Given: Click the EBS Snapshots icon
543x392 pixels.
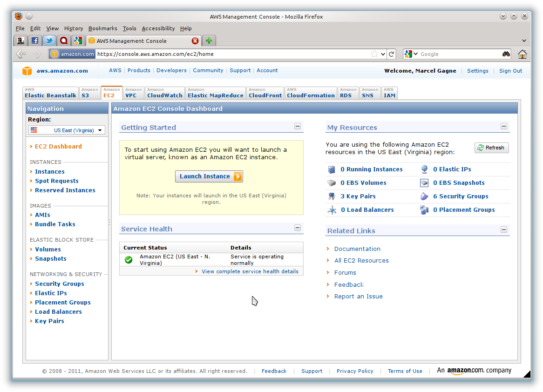Looking at the screenshot, I should click(424, 183).
